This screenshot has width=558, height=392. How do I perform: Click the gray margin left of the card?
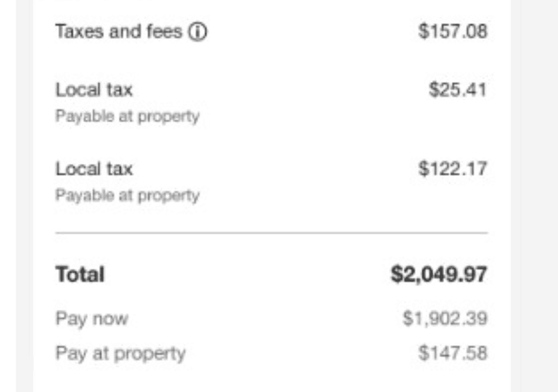point(24,196)
